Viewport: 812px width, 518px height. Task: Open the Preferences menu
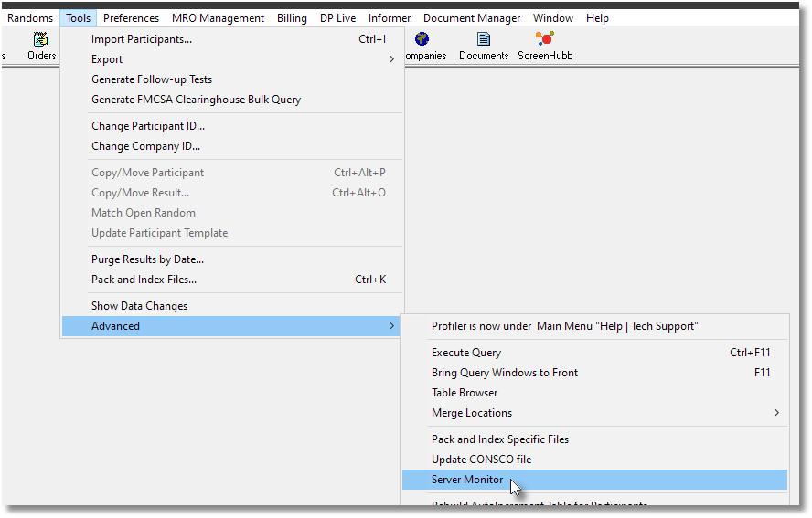[x=131, y=18]
